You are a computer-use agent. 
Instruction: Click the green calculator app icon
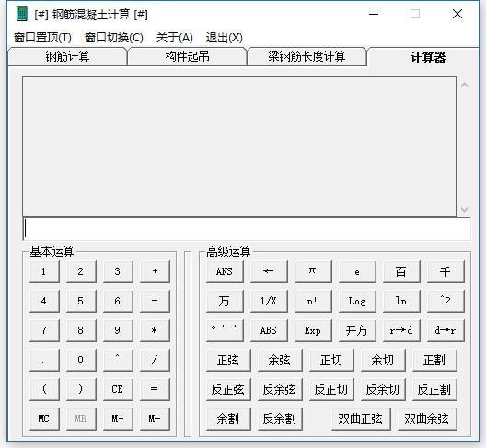coord(22,14)
